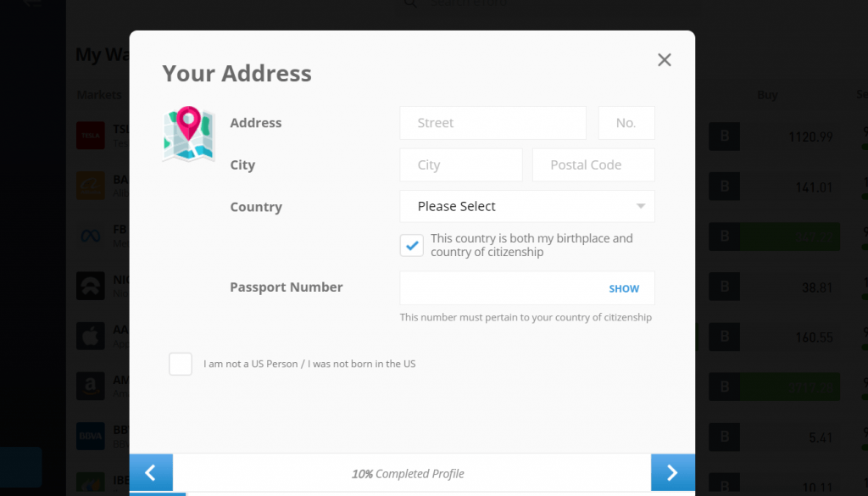Click the NIO logo in markets list
The image size is (868, 496).
pos(91,286)
